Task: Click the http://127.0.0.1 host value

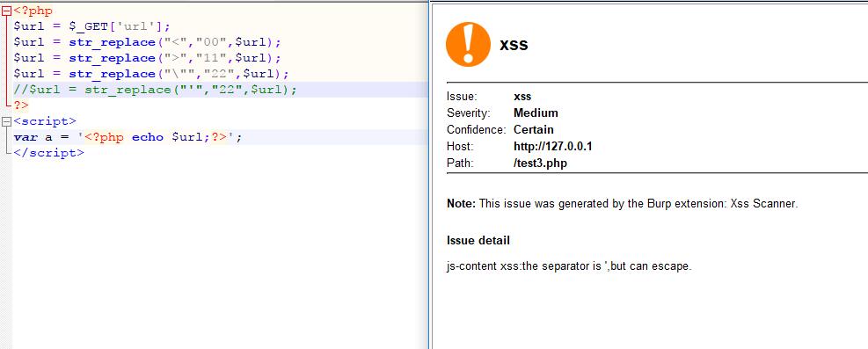Action: coord(553,147)
